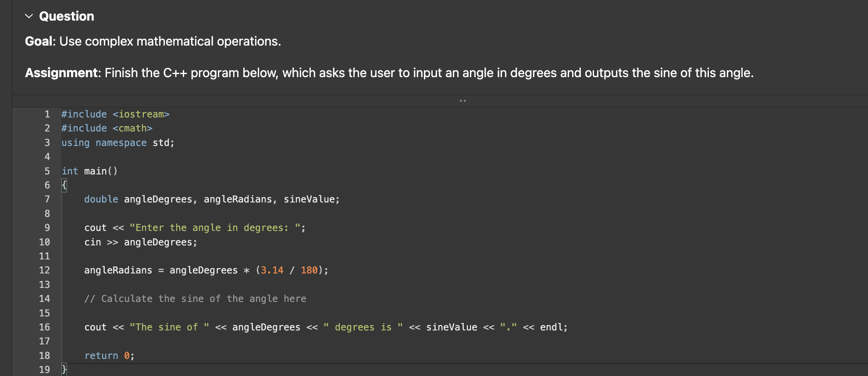
Task: Click the 180 value on line 12
Action: pyautogui.click(x=309, y=270)
